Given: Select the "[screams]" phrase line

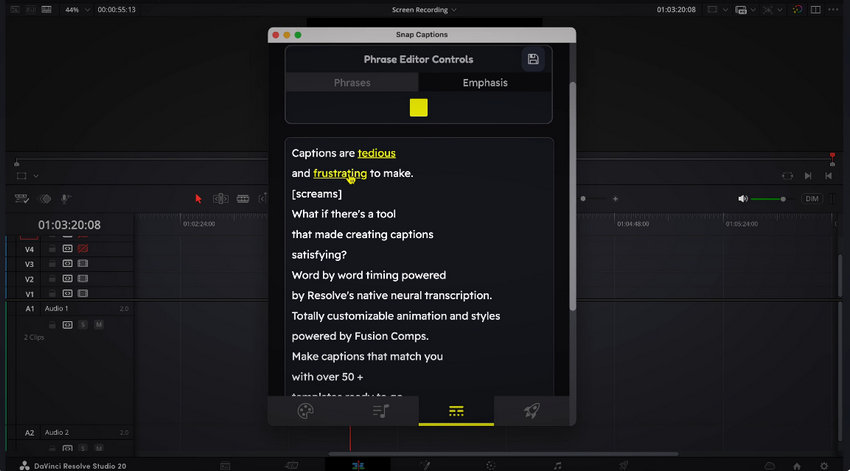Looking at the screenshot, I should point(317,193).
